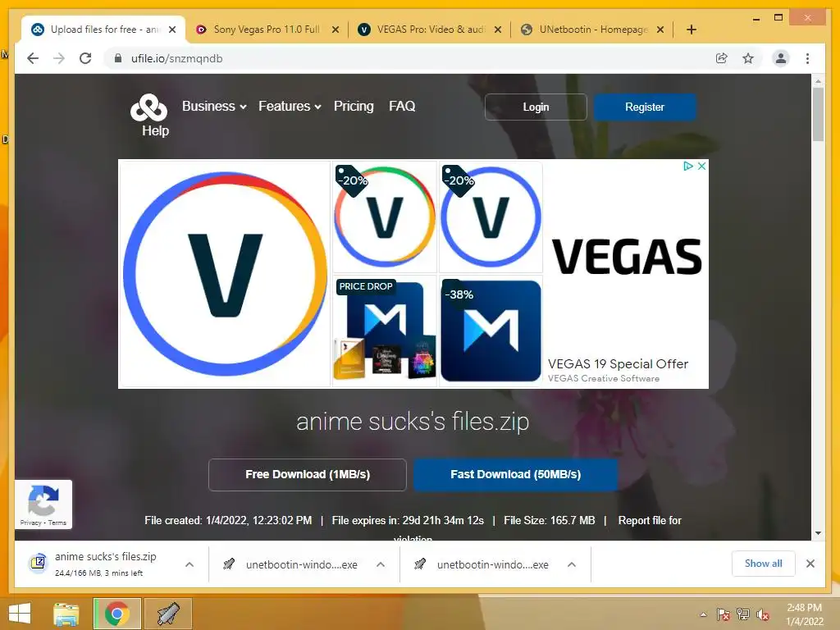The image size is (840, 630).
Task: Click the Chrome back arrow
Action: pyautogui.click(x=33, y=58)
